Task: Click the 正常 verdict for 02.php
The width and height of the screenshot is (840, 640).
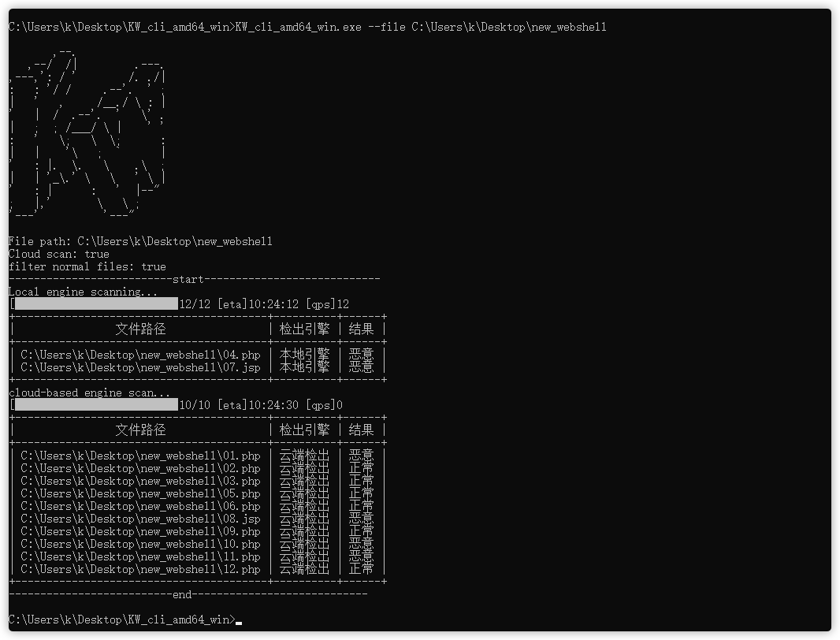Action: point(361,467)
